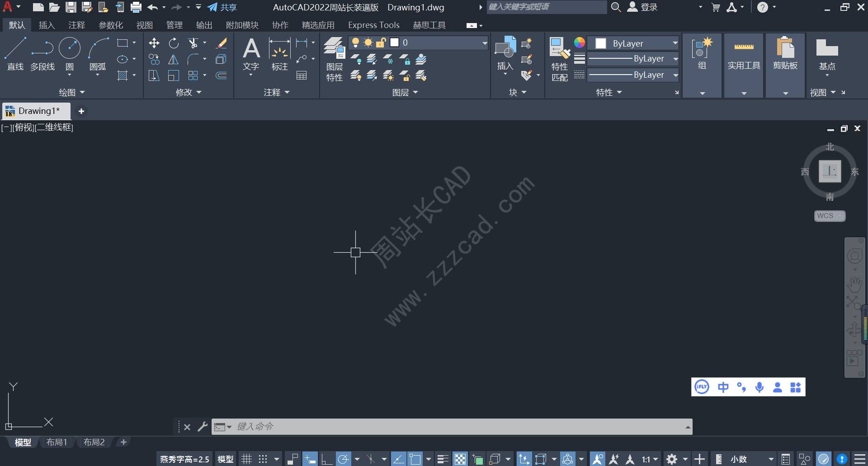Viewport: 868px width, 466px height.
Task: Click the Mirror tool icon
Action: tap(174, 59)
